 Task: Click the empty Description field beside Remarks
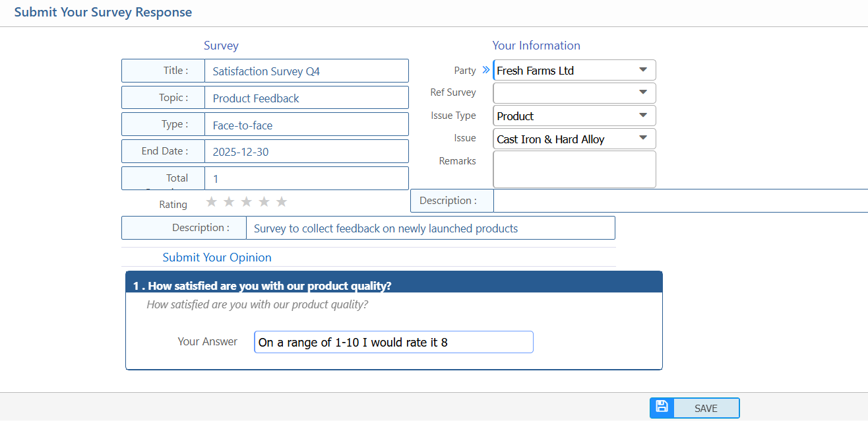pos(681,201)
